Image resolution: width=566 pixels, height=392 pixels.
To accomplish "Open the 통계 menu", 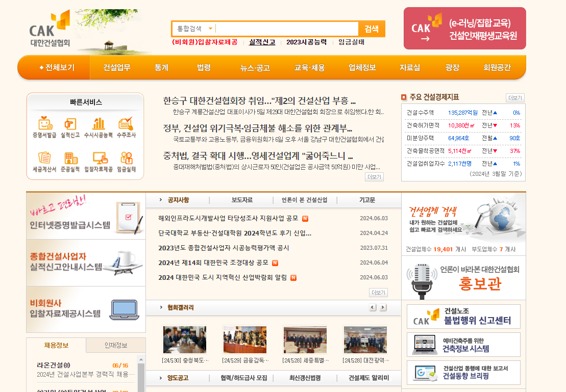I will (x=161, y=67).
